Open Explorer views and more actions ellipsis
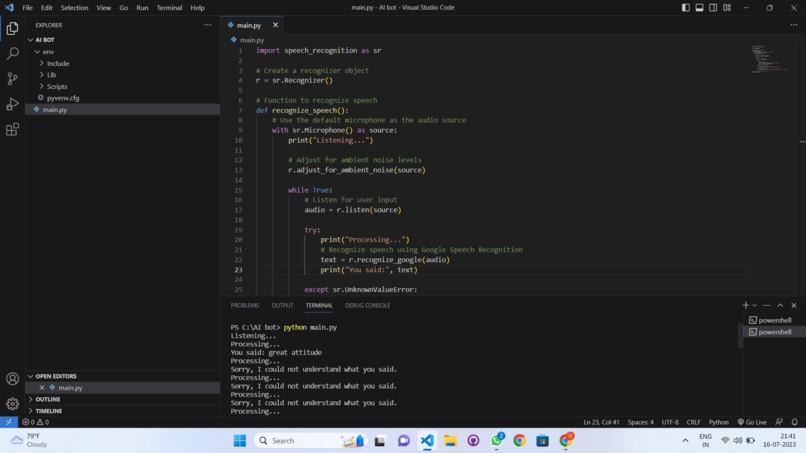The height and width of the screenshot is (453, 806). pos(208,25)
